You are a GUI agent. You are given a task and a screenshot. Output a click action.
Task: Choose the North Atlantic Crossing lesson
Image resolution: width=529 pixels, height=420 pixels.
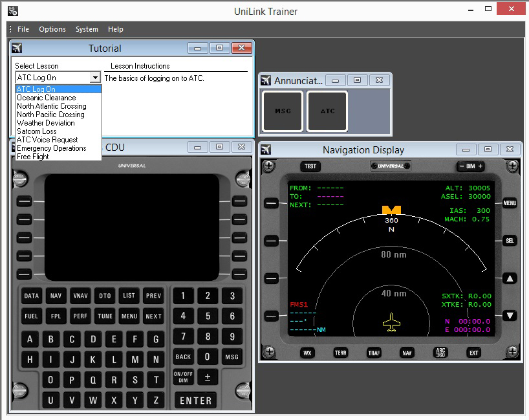coord(52,106)
